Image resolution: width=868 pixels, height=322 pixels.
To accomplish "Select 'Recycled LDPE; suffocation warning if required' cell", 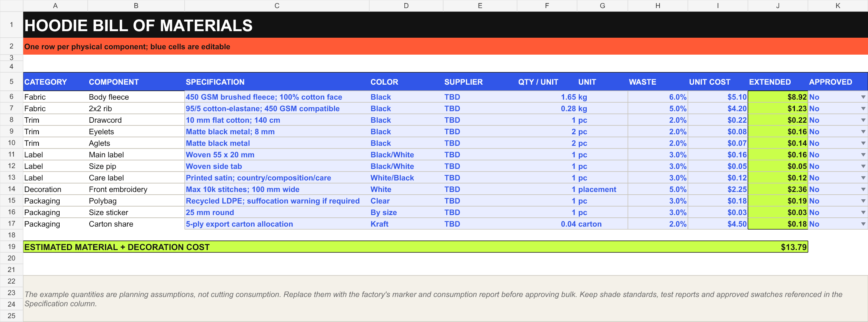I will [x=277, y=201].
